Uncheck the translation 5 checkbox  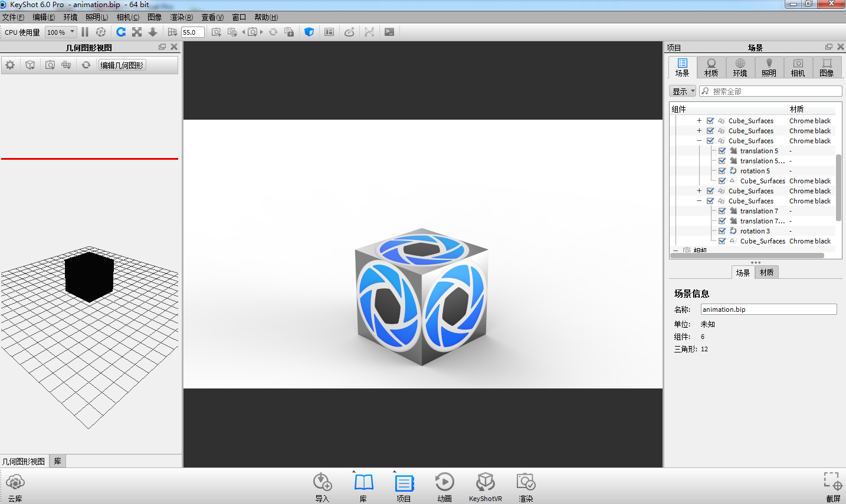coord(722,151)
